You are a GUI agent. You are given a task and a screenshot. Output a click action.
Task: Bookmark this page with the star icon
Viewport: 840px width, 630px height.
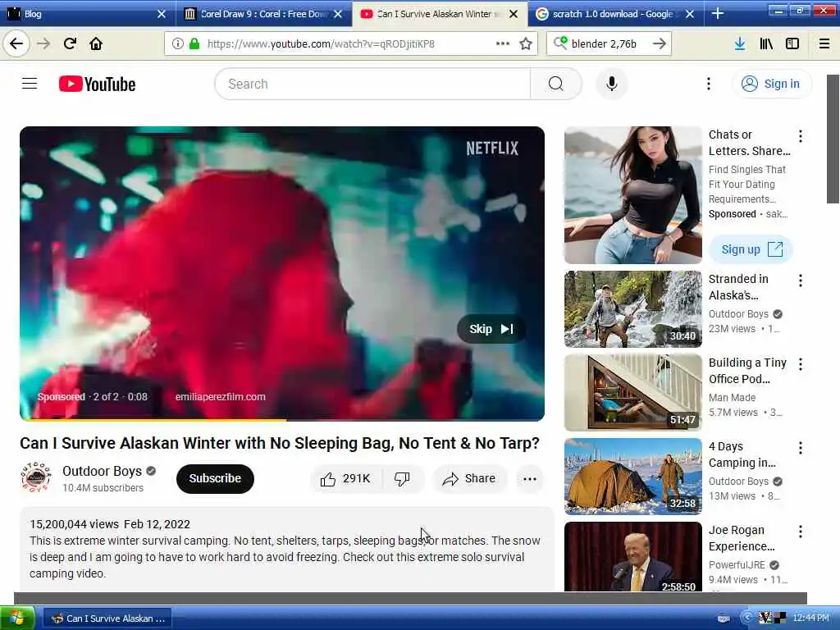tap(526, 44)
